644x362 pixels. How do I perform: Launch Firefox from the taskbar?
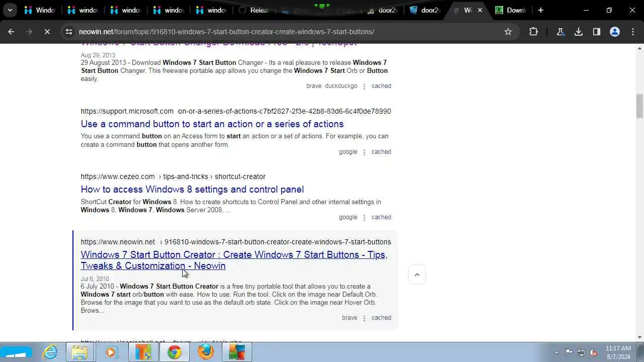click(206, 352)
